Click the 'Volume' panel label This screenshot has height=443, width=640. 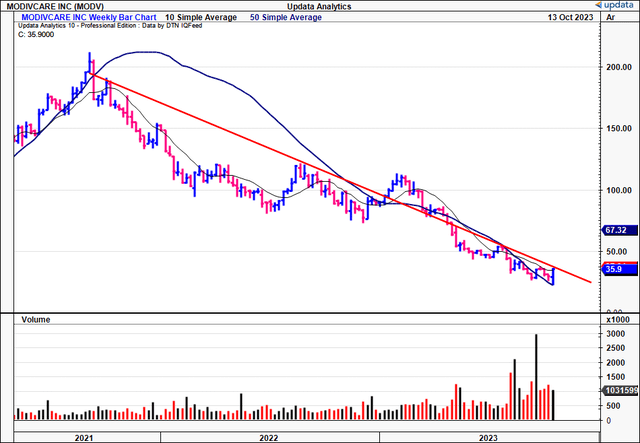click(x=36, y=320)
